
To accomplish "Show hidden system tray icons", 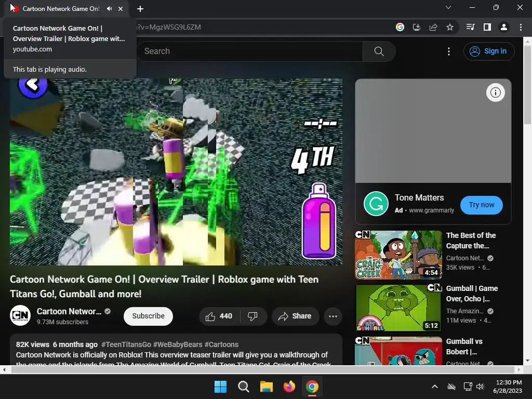I will 435,387.
